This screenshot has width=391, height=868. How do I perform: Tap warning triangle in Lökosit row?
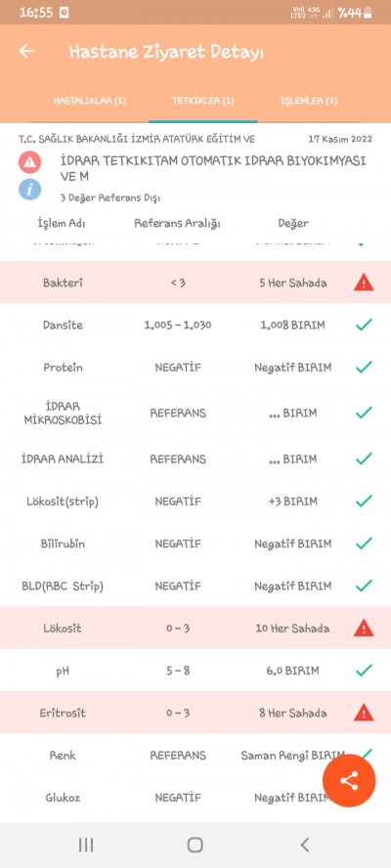click(x=364, y=629)
